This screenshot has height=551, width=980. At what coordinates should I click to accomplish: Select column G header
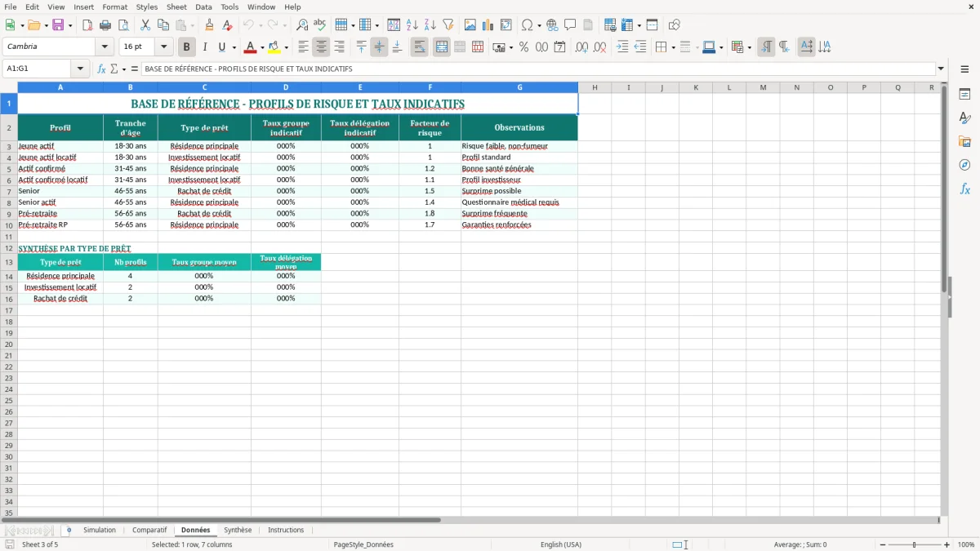coord(519,87)
